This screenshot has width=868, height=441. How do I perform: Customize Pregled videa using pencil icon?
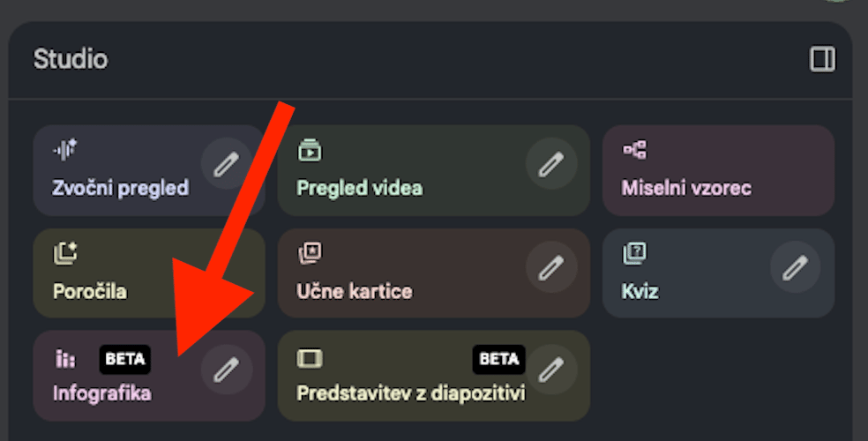pyautogui.click(x=551, y=164)
